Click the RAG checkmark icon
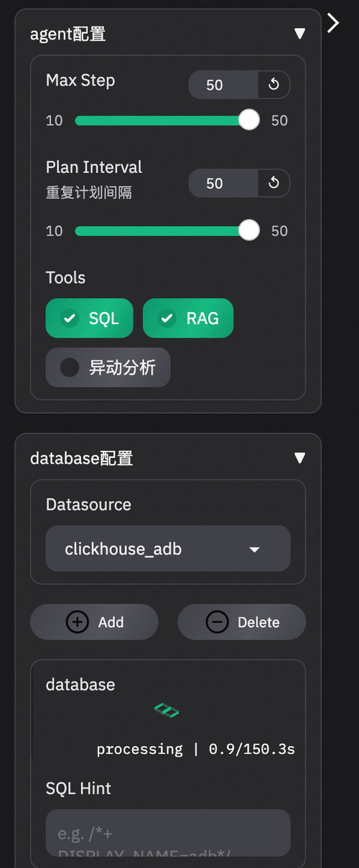The height and width of the screenshot is (868, 359). click(x=167, y=318)
